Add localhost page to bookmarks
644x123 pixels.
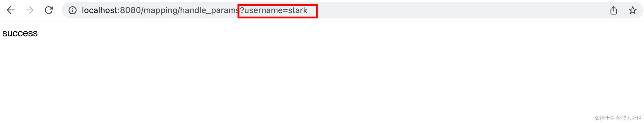[x=633, y=10]
